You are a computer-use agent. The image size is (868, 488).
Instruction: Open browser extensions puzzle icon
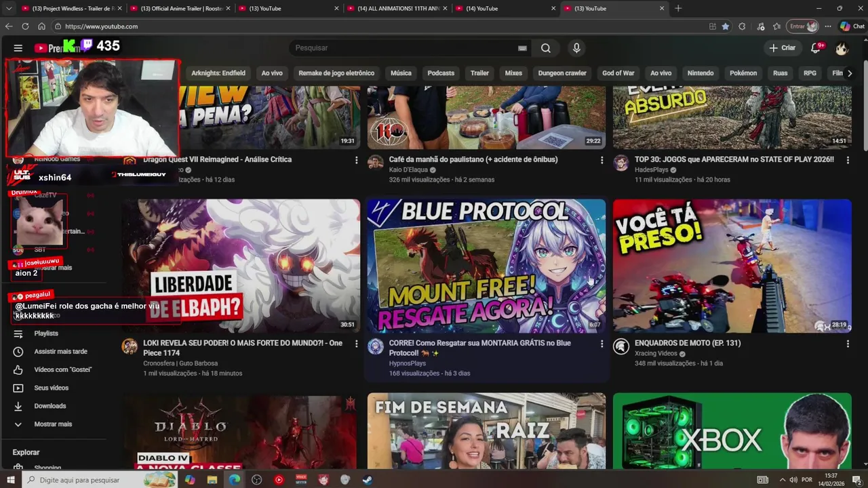(x=742, y=26)
